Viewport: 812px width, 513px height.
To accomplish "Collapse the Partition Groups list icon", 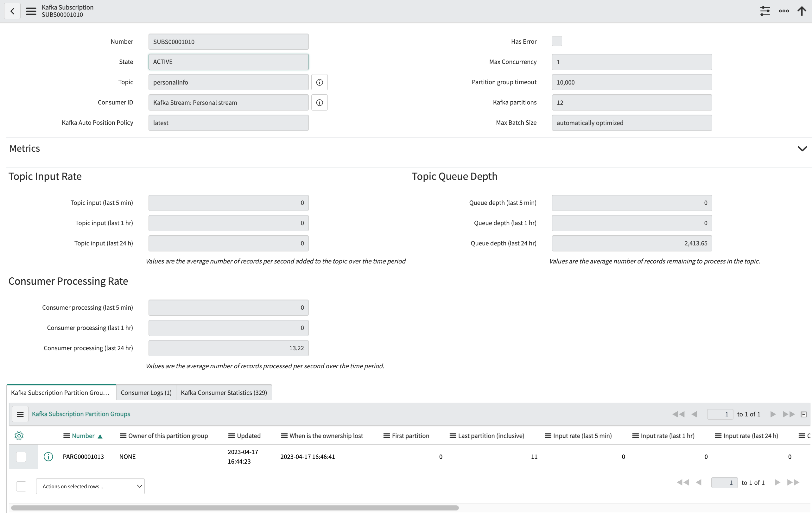I will [803, 414].
